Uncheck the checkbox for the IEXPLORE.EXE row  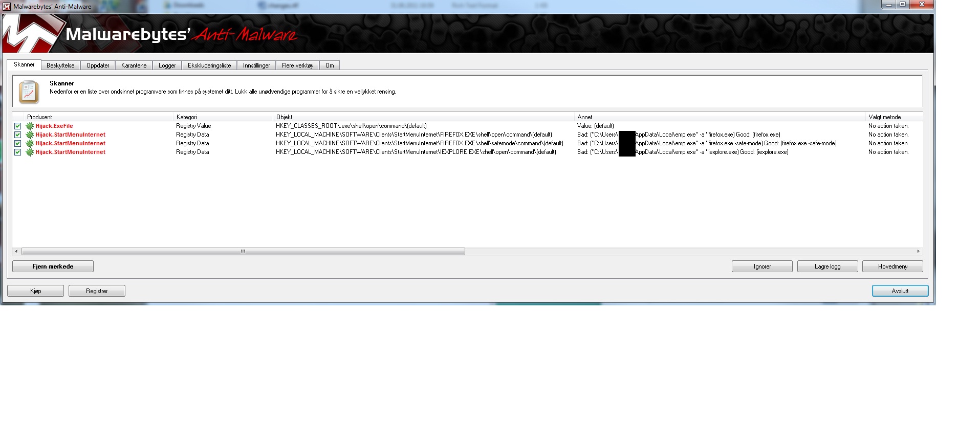coord(18,152)
